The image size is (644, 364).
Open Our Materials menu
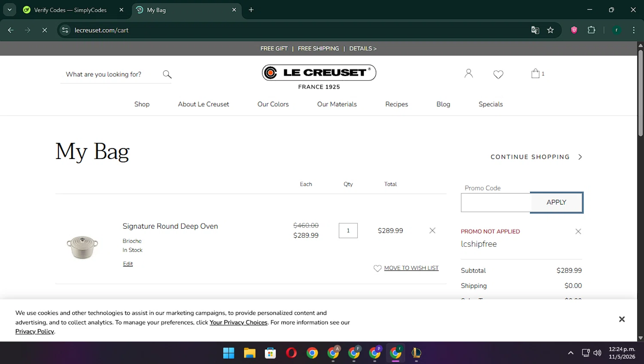coord(337,104)
